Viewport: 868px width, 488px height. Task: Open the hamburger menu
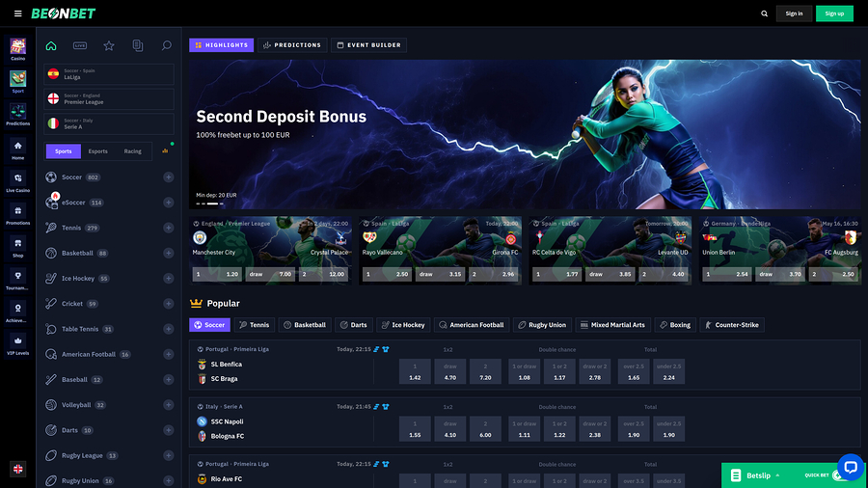[17, 14]
